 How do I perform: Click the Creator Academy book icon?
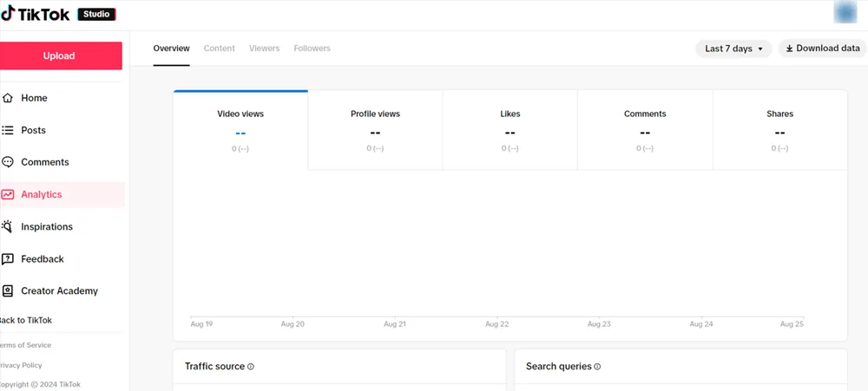point(7,291)
